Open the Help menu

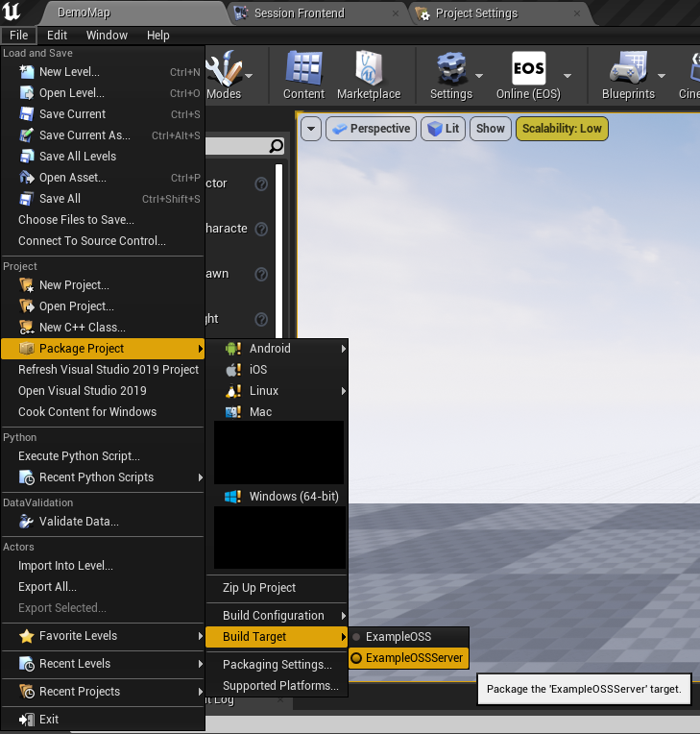click(158, 36)
